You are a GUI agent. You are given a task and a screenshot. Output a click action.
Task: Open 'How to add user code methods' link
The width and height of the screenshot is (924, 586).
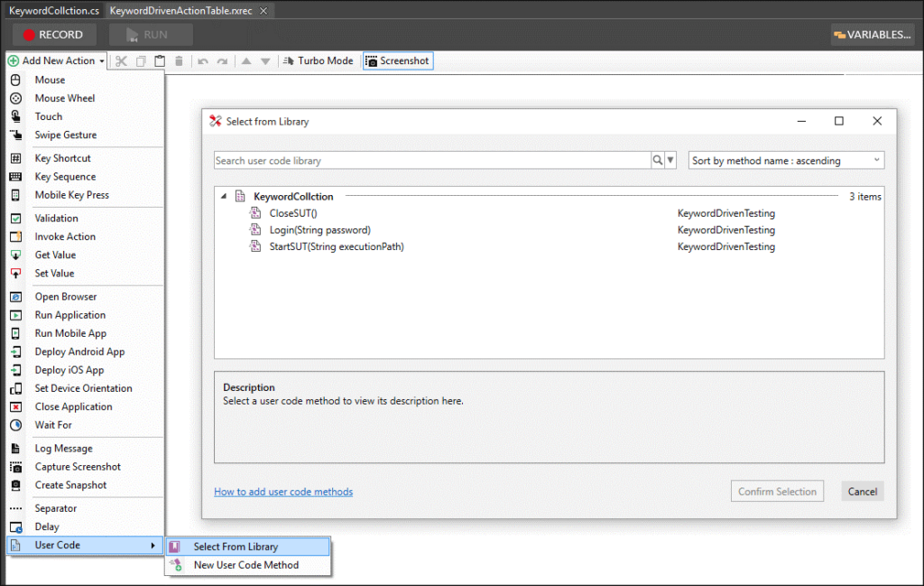coord(283,492)
